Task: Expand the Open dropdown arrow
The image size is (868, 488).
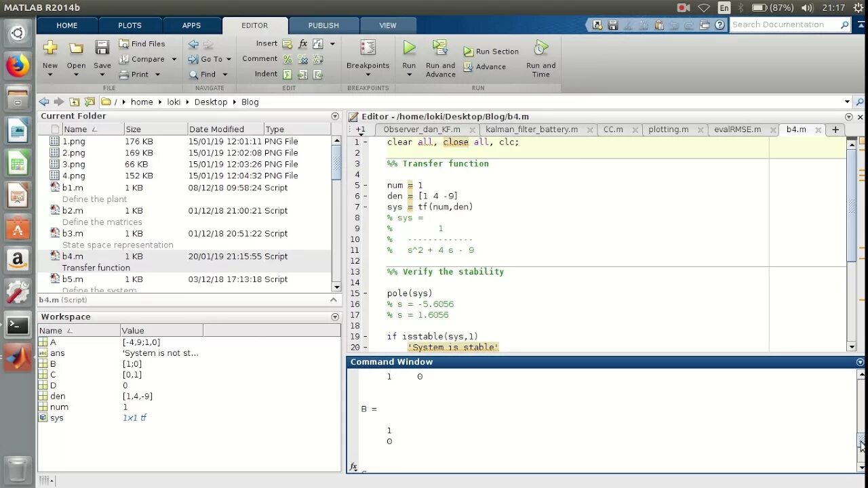Action: click(76, 75)
